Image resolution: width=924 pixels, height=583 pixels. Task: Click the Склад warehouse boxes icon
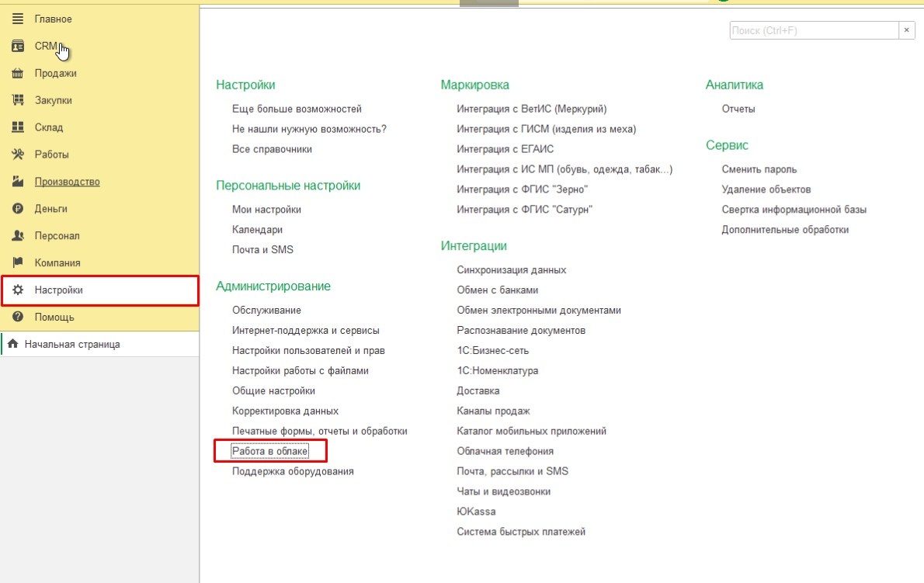click(18, 127)
